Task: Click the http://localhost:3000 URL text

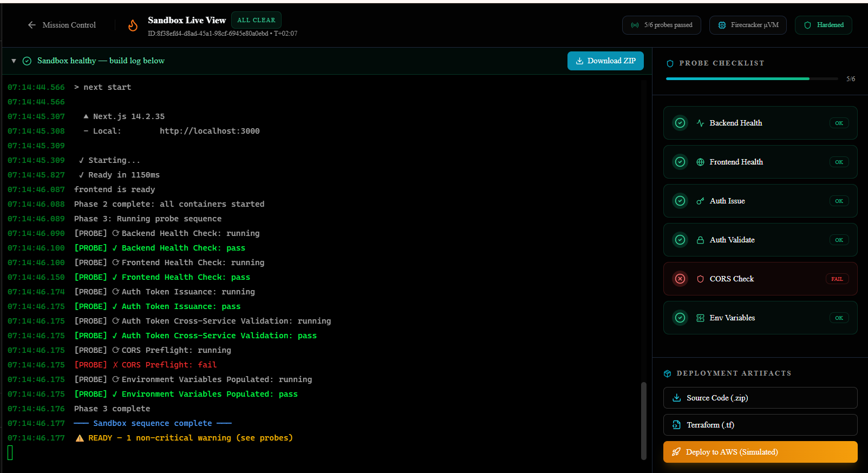Action: (x=210, y=131)
